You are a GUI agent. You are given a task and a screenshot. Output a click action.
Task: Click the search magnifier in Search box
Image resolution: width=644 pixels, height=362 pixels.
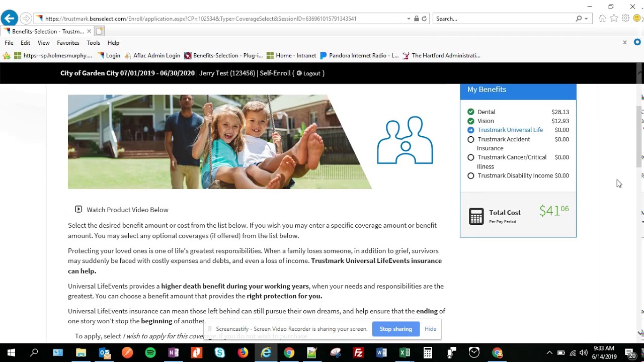[579, 19]
